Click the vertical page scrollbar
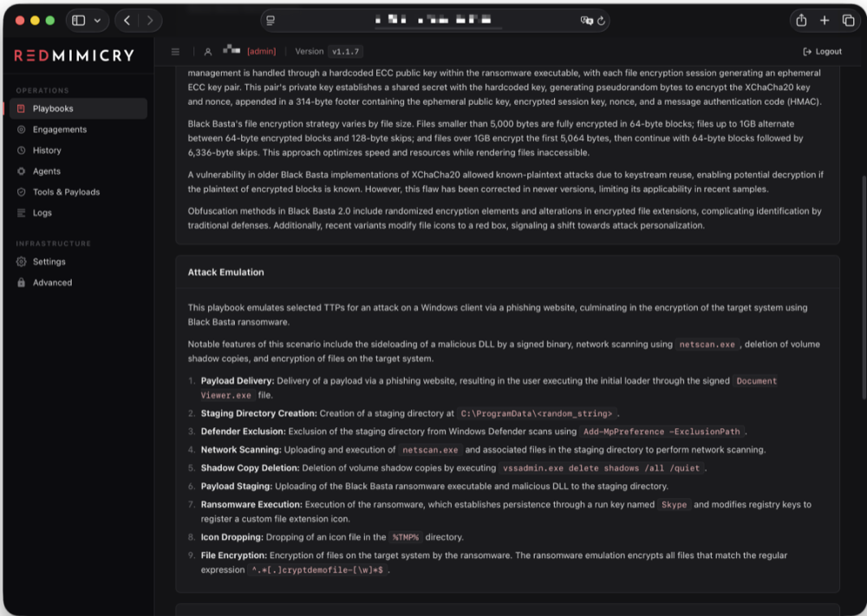The image size is (867, 616). click(x=864, y=288)
